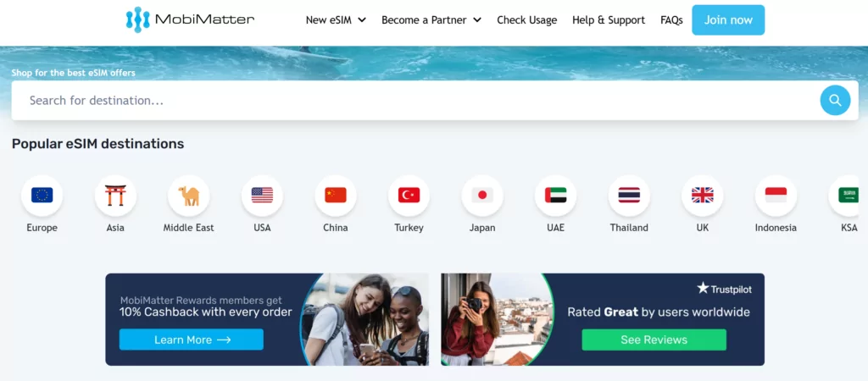Screen dimensions: 868x381
Task: Choose the Turkey flag icon
Action: 409,196
